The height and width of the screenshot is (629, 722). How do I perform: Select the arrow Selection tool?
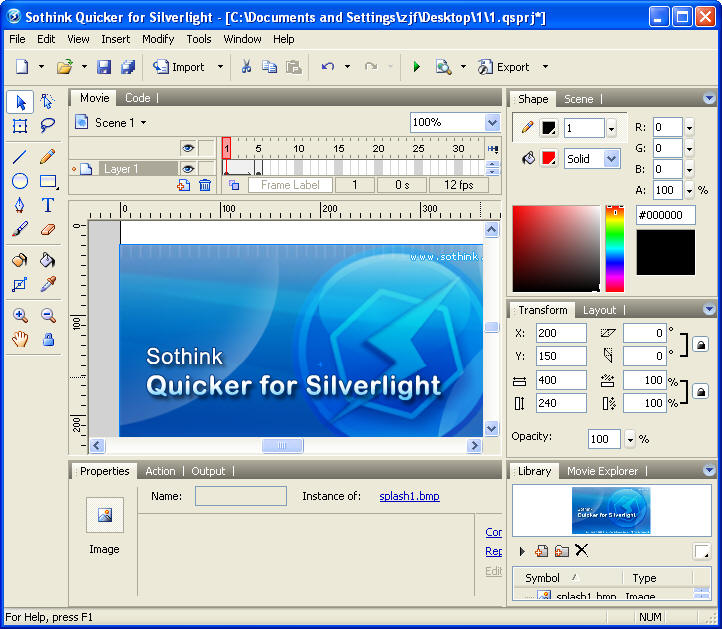point(20,102)
